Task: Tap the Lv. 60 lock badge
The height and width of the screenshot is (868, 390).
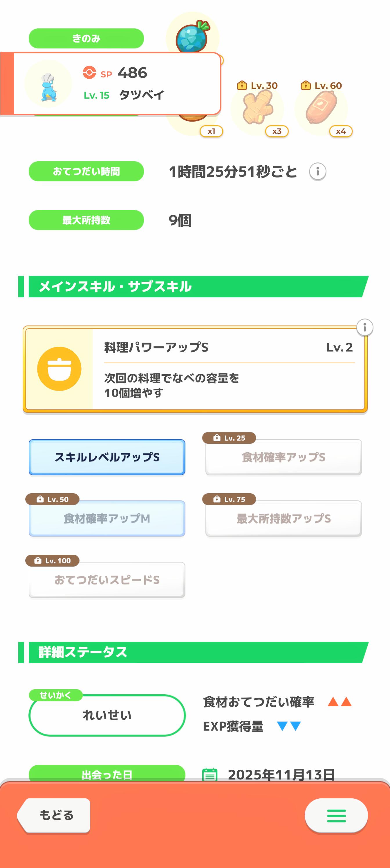Action: pos(321,86)
